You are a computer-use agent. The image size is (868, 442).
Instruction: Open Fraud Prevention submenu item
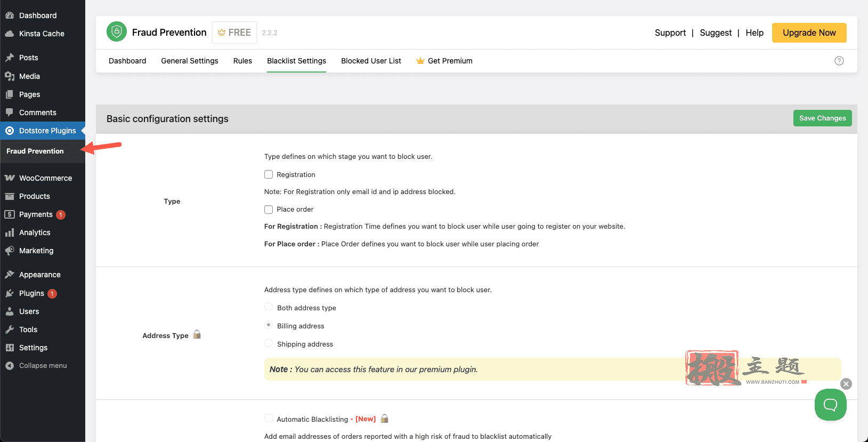(35, 151)
